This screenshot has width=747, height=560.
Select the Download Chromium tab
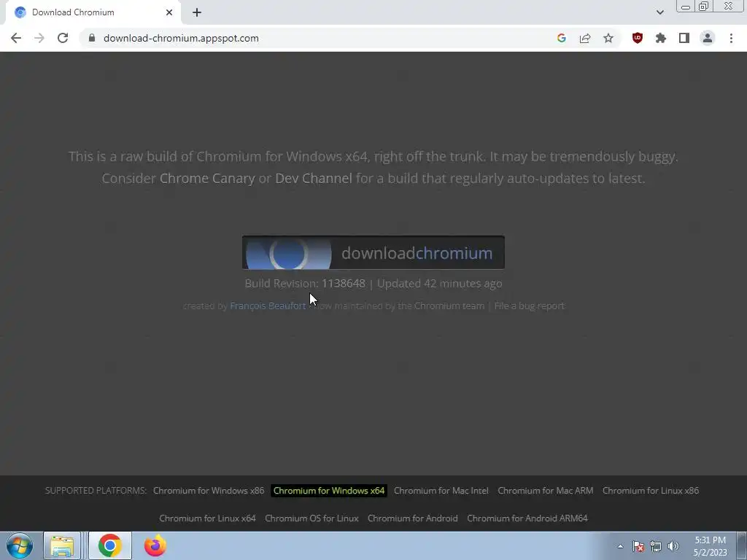tap(93, 12)
